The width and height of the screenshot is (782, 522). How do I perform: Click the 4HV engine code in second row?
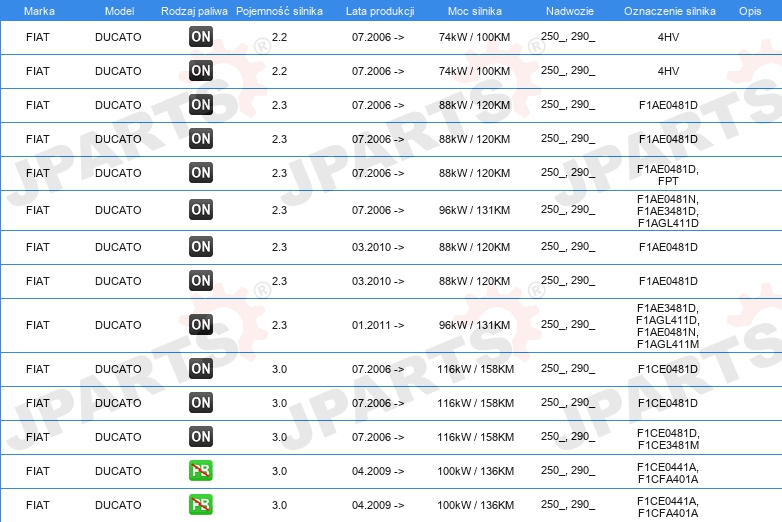click(668, 71)
